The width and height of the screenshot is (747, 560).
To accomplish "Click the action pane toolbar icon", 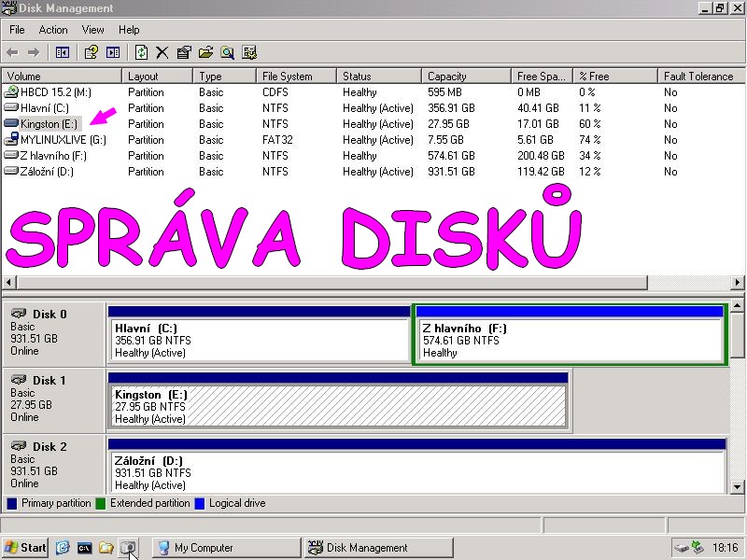I will click(x=113, y=52).
